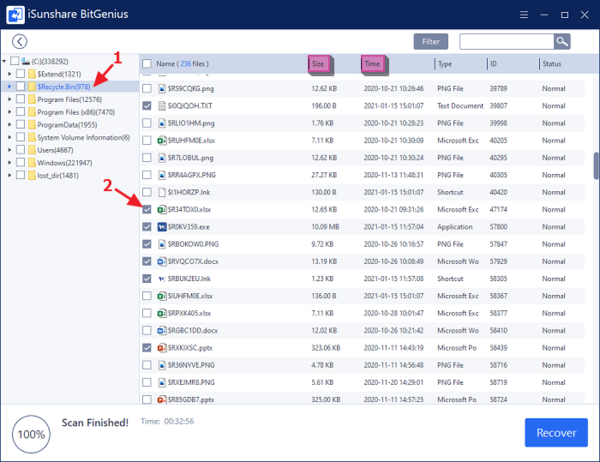This screenshot has width=600, height=462.
Task: Select Windows(221947) in the tree
Action: coord(65,163)
